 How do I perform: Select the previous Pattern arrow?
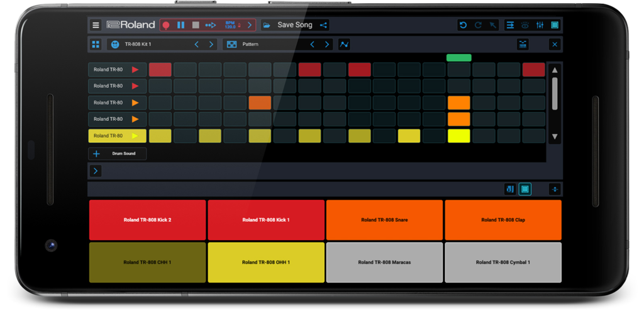(312, 45)
